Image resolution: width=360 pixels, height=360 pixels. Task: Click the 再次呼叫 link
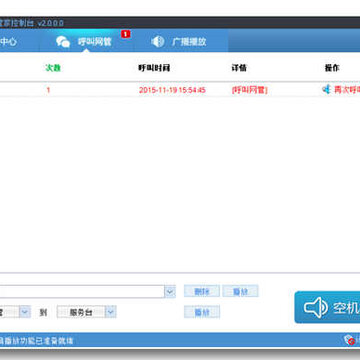[x=347, y=90]
